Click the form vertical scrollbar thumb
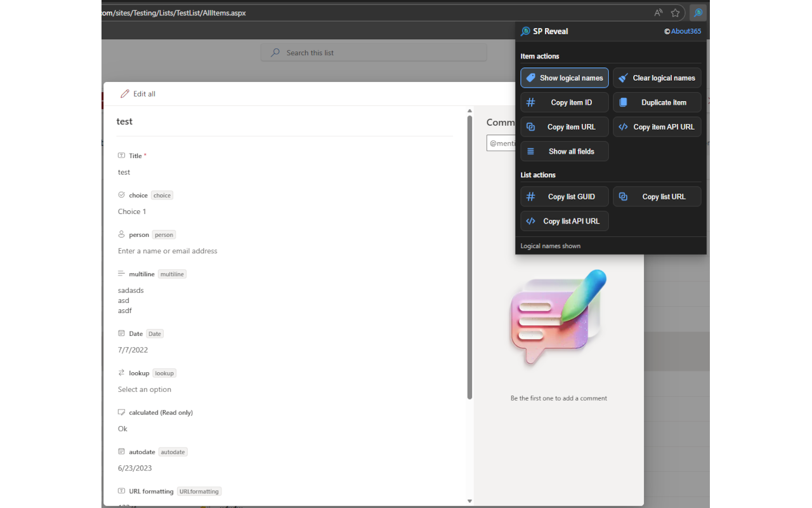The width and height of the screenshot is (812, 508). (469, 257)
